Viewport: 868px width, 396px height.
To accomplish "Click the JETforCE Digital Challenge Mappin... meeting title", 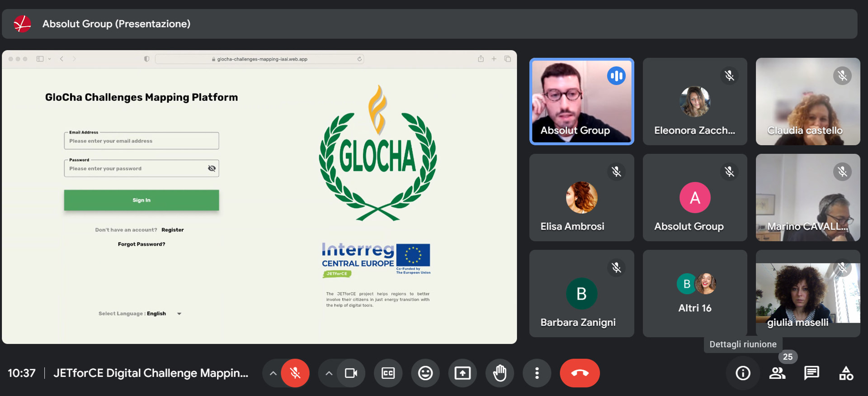I will click(151, 373).
